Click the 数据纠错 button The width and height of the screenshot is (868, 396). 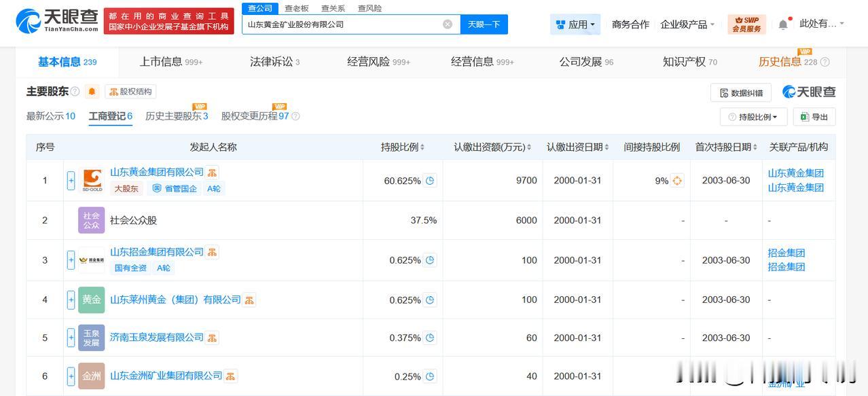(741, 93)
